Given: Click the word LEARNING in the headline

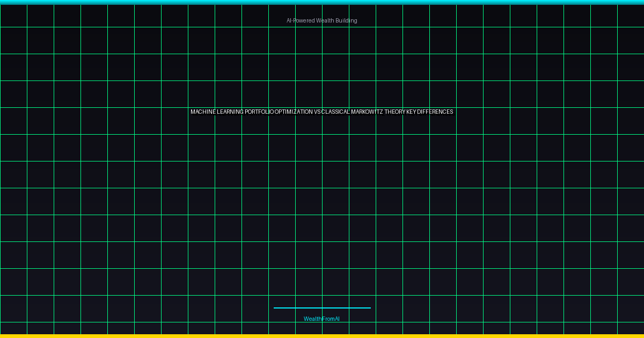Looking at the screenshot, I should click(x=230, y=112).
